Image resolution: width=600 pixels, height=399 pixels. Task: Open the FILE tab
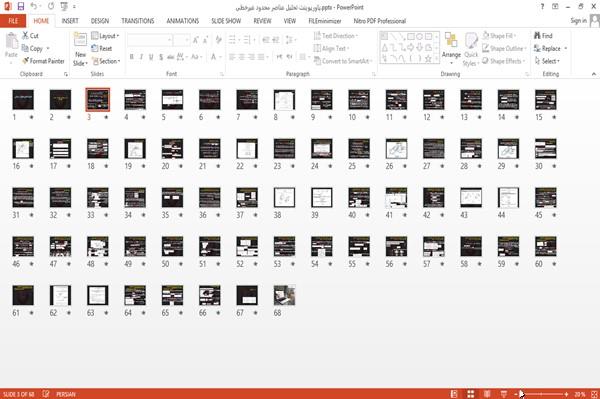[13, 21]
